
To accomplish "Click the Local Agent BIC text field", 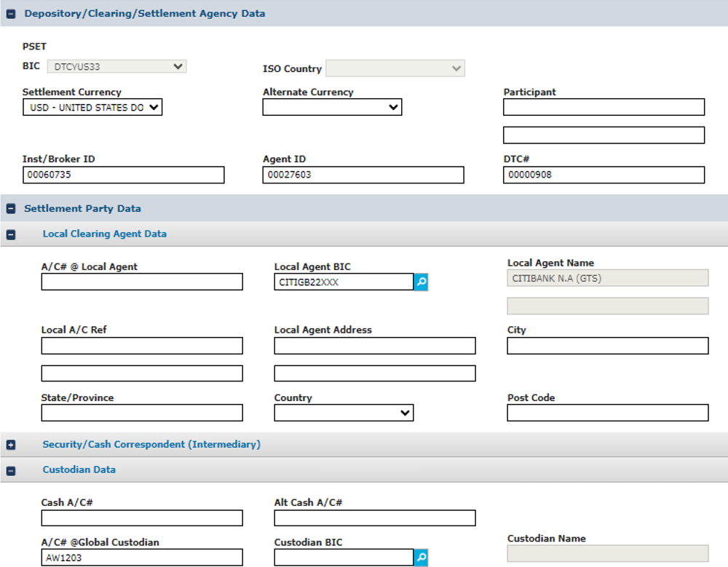I will pos(344,282).
